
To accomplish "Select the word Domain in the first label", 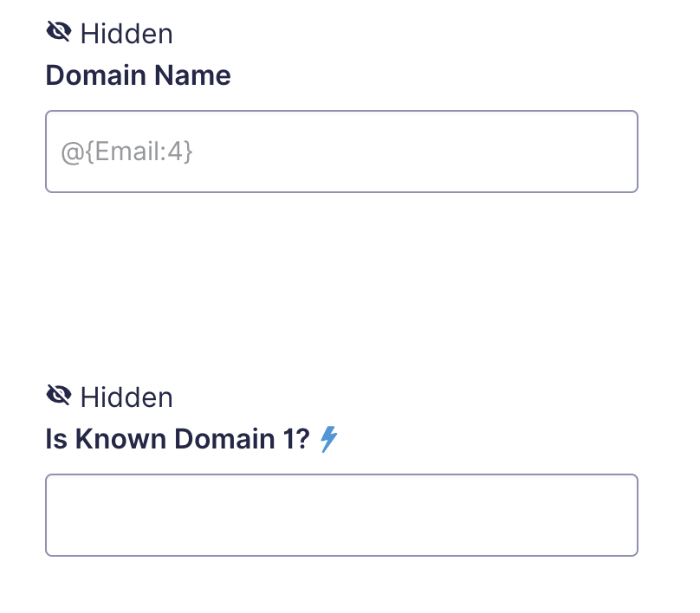I will tap(96, 75).
